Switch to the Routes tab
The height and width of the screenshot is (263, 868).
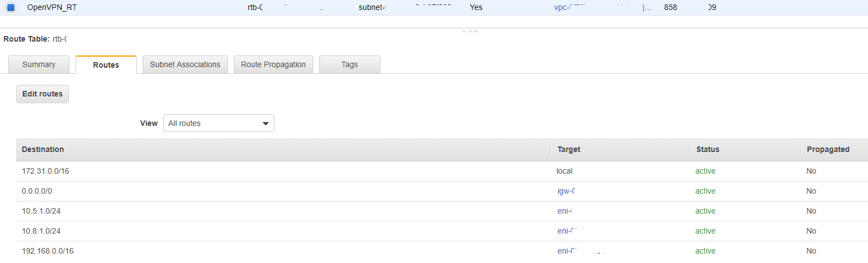106,65
